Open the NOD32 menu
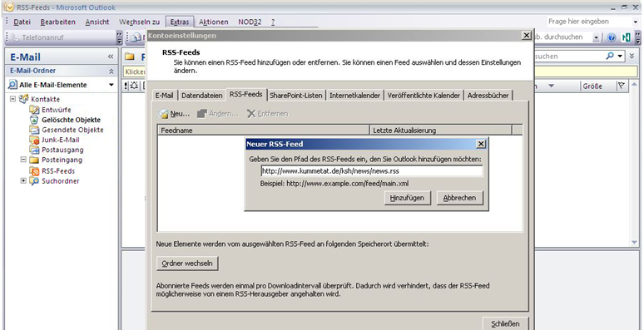This screenshot has height=330, width=644. pyautogui.click(x=250, y=22)
